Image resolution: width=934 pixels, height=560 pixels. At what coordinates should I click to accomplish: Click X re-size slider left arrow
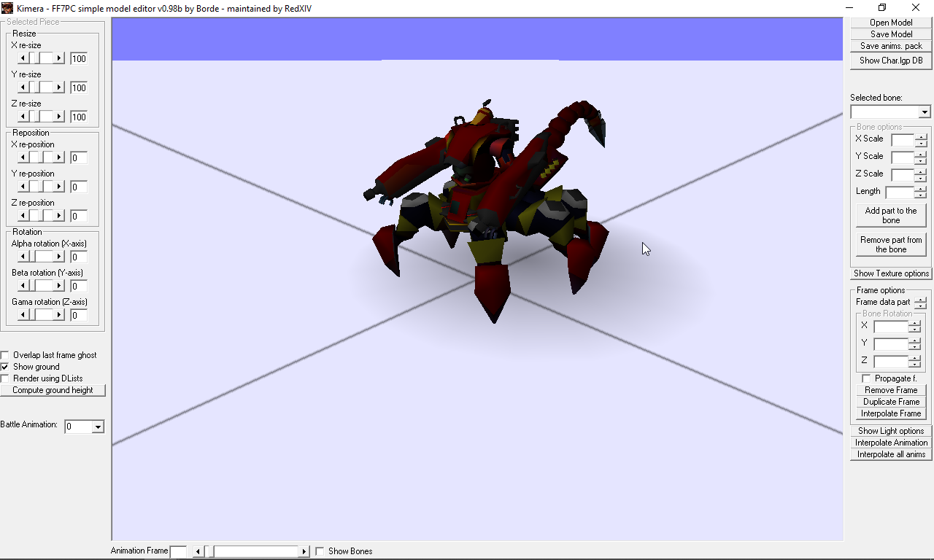[x=23, y=58]
